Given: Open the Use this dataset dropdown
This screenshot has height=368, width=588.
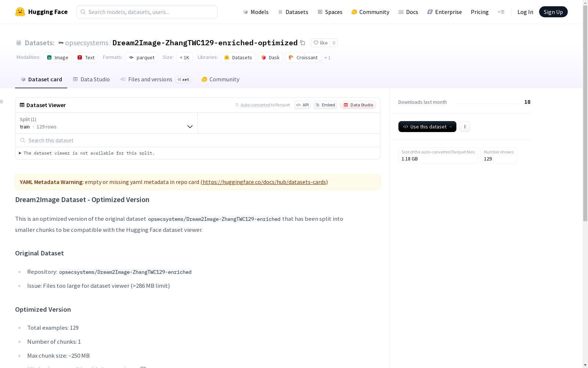Looking at the screenshot, I should pyautogui.click(x=427, y=127).
